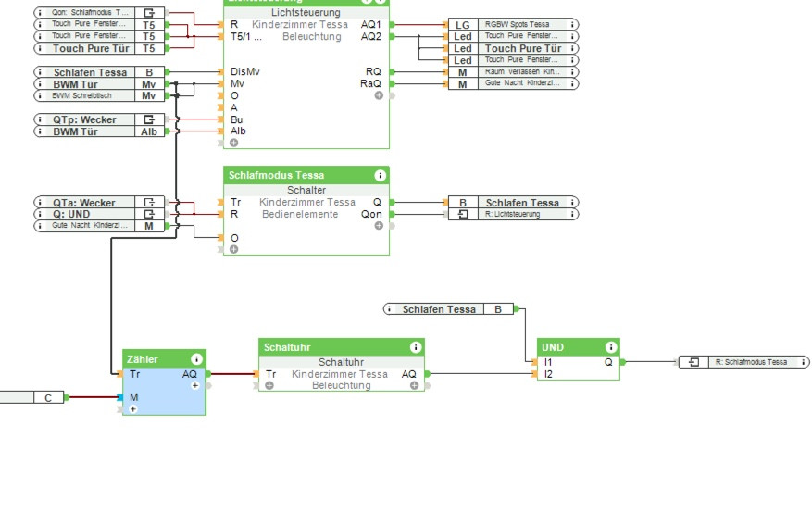Select R: Schlafmodus Tessa reference label
The image size is (812, 513).
751,362
